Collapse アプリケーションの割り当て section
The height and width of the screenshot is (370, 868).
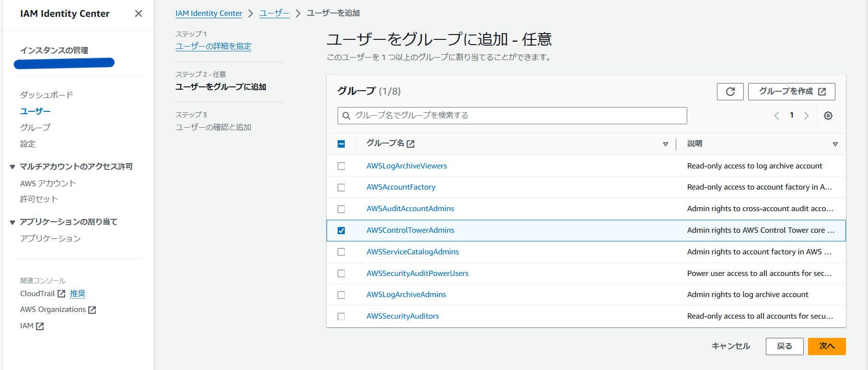pos(12,222)
